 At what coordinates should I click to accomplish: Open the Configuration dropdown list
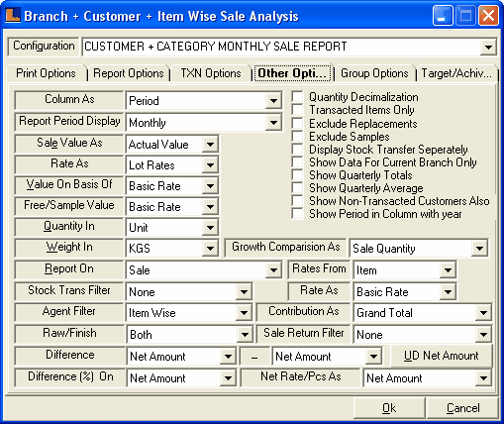click(488, 47)
